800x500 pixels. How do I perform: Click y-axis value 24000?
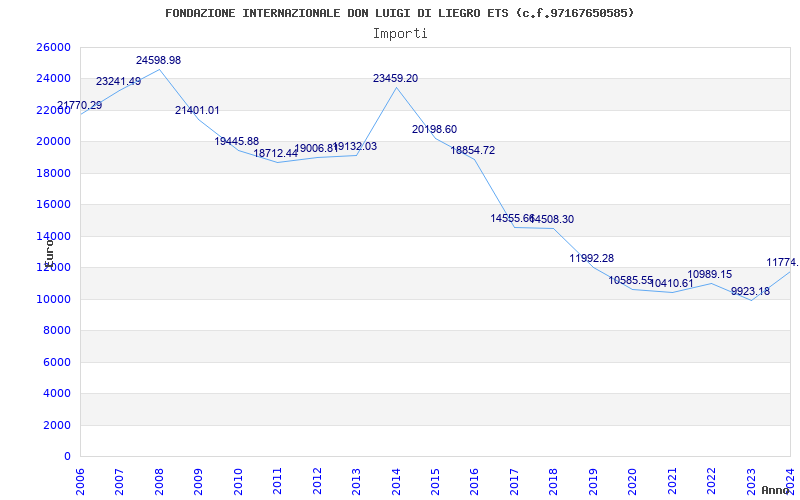[53, 79]
